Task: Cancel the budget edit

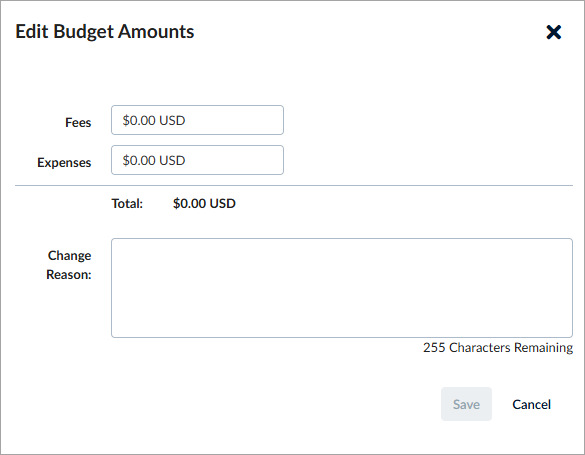Action: coord(531,404)
